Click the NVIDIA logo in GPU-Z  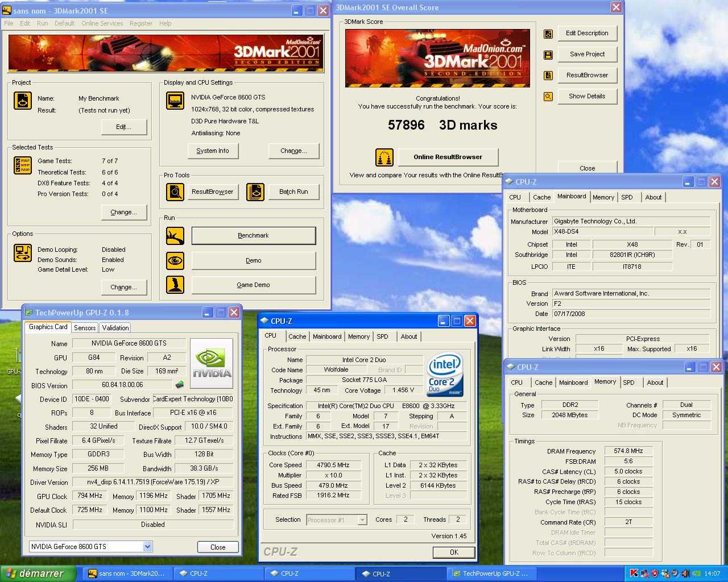[212, 363]
